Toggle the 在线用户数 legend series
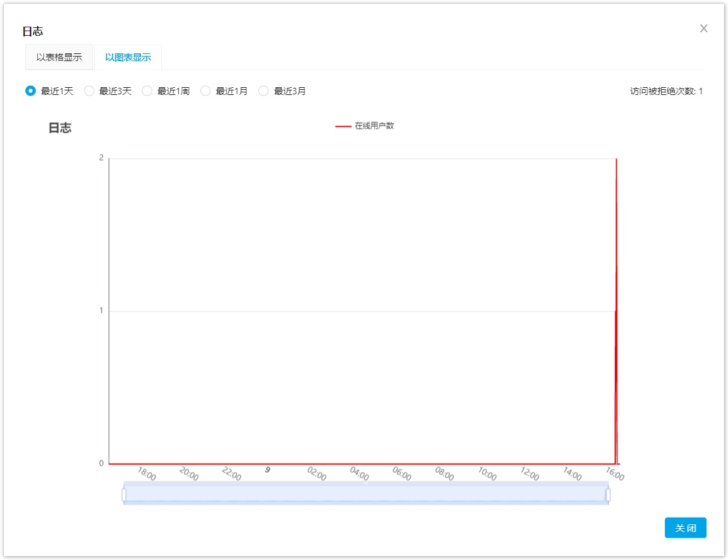Screen dimensions: 728x560 [374, 126]
